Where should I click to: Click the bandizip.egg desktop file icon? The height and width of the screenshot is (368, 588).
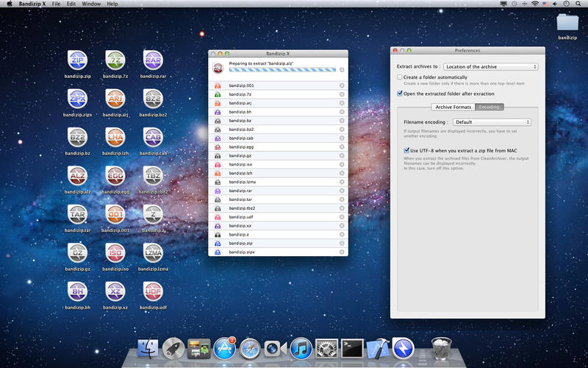click(115, 177)
